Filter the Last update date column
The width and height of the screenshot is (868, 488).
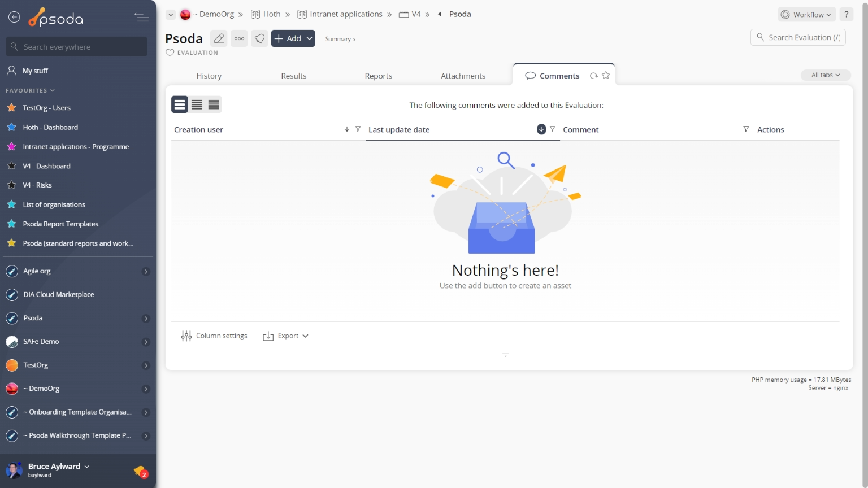552,129
